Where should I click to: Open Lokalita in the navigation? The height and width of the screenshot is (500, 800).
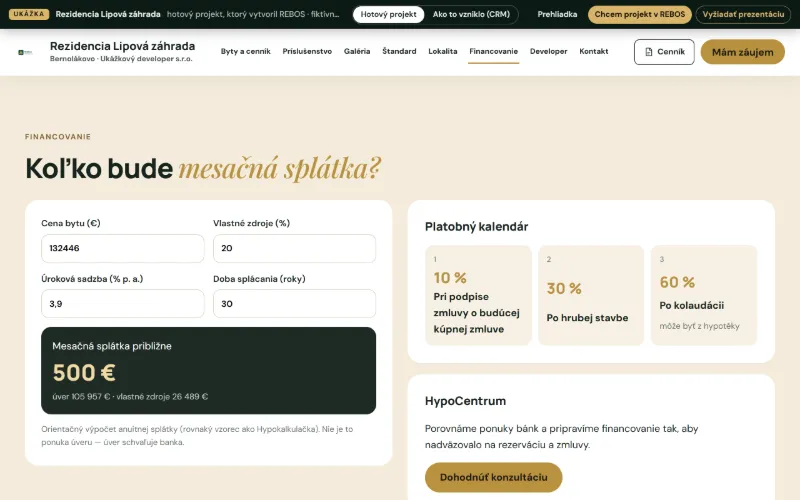(443, 52)
